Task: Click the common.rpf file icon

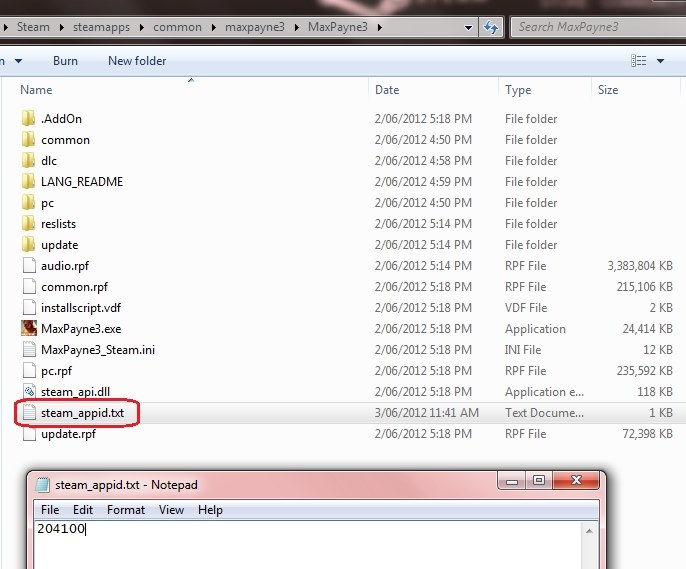Action: 29,286
